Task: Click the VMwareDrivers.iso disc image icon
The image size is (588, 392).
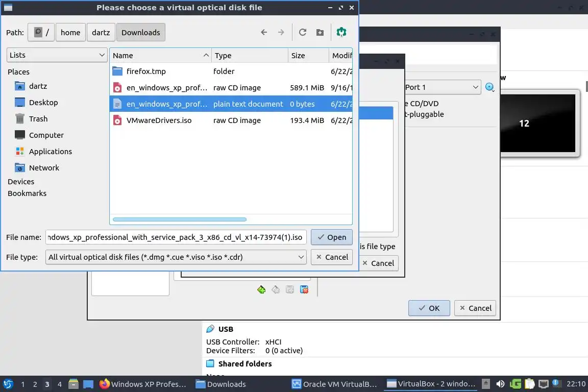Action: [x=117, y=120]
